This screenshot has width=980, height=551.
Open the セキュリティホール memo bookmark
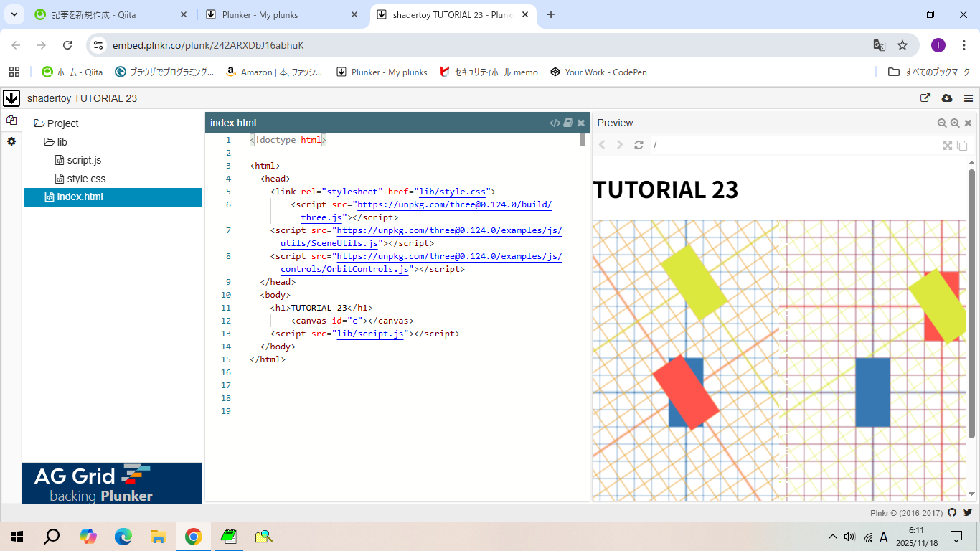(x=489, y=72)
